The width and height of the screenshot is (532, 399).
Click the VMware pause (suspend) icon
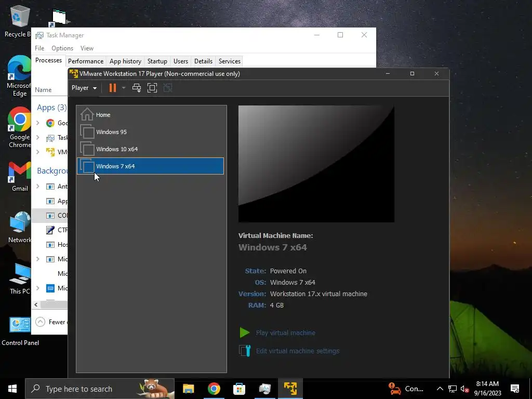click(x=113, y=88)
